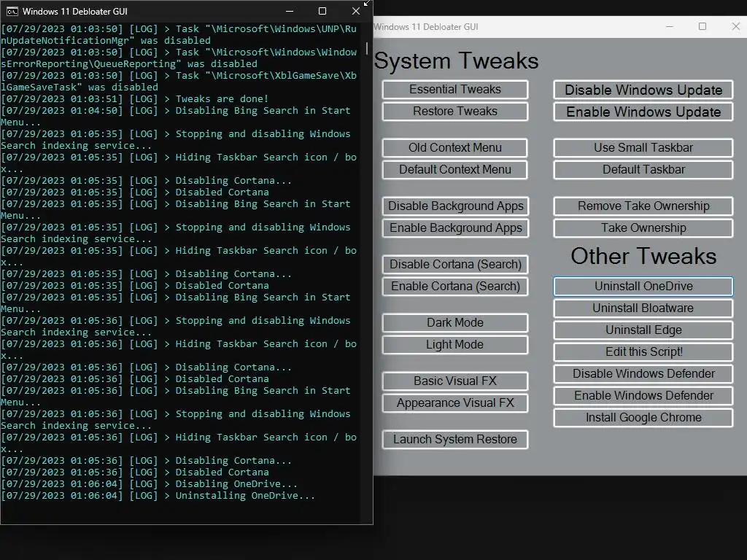
Task: Minimize the console log window
Action: point(289,11)
